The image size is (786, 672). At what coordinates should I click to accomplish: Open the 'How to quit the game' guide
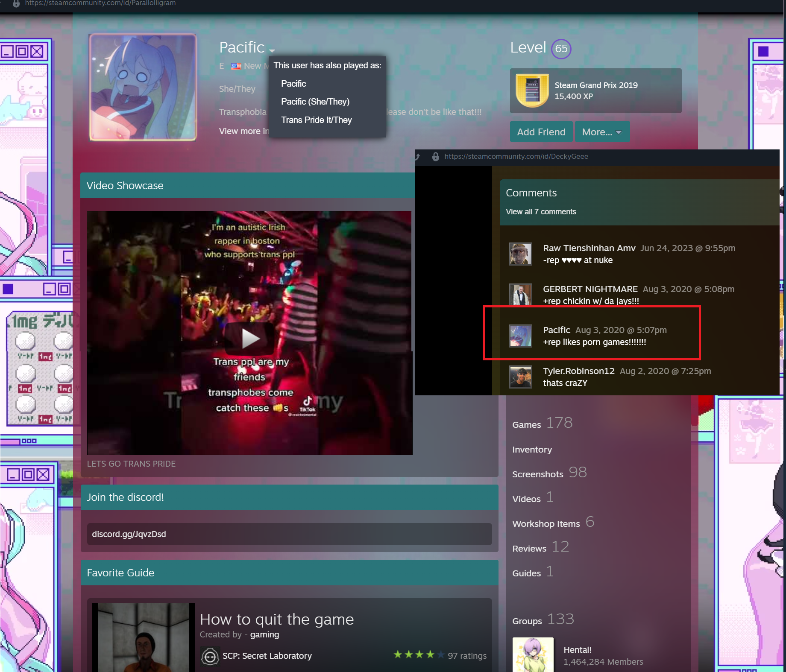click(277, 619)
